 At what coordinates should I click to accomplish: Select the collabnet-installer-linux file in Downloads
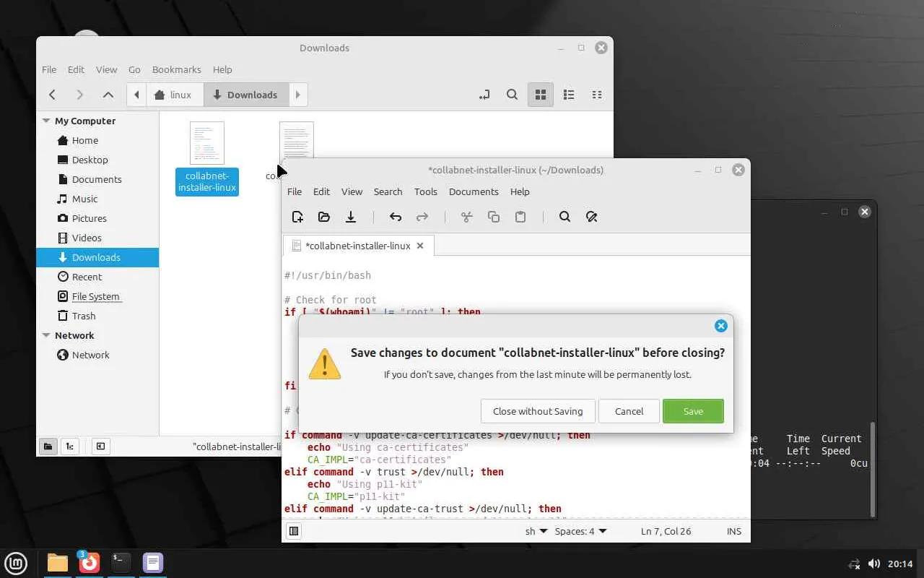(207, 158)
